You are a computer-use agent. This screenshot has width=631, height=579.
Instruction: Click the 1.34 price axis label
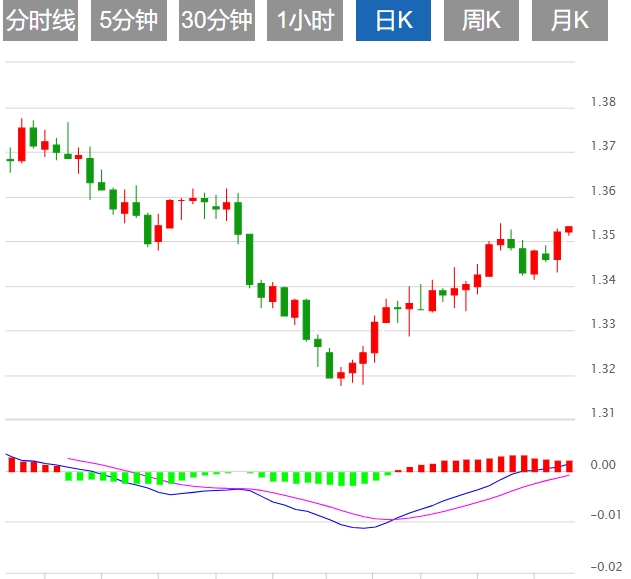(x=603, y=279)
